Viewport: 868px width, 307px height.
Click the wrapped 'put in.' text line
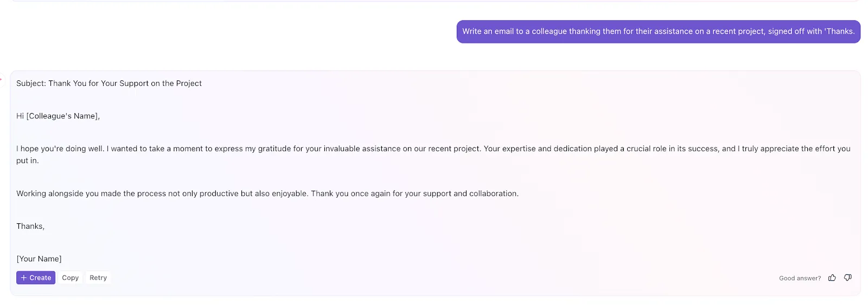pos(28,161)
